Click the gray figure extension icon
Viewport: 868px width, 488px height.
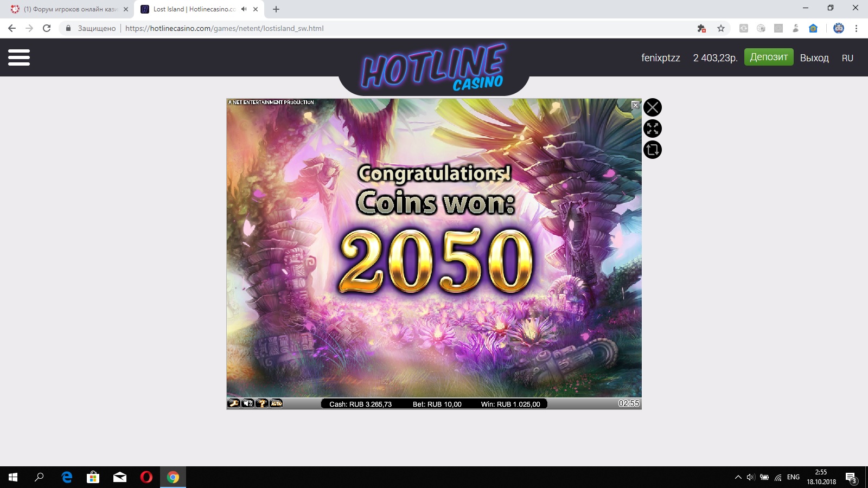pyautogui.click(x=796, y=28)
